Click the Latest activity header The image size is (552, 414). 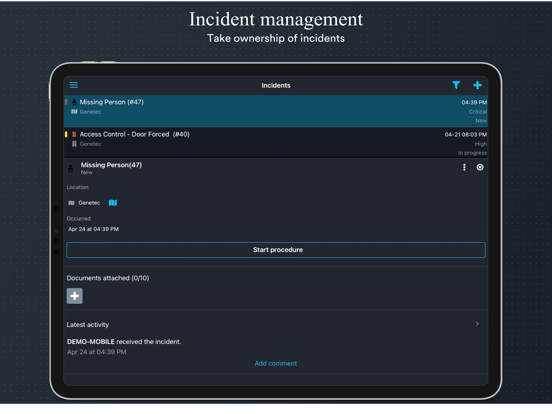pyautogui.click(x=88, y=325)
